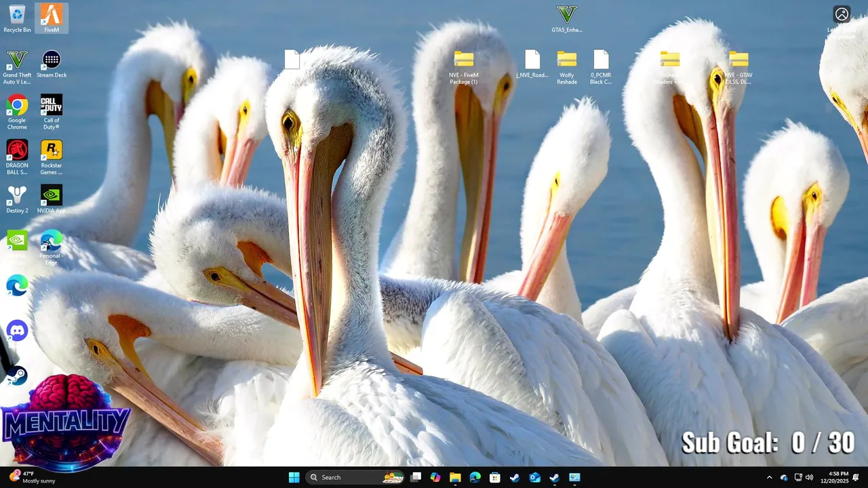Viewport: 868px width, 488px height.
Task: Click the OneDrive cloud tray icon
Action: tap(784, 477)
